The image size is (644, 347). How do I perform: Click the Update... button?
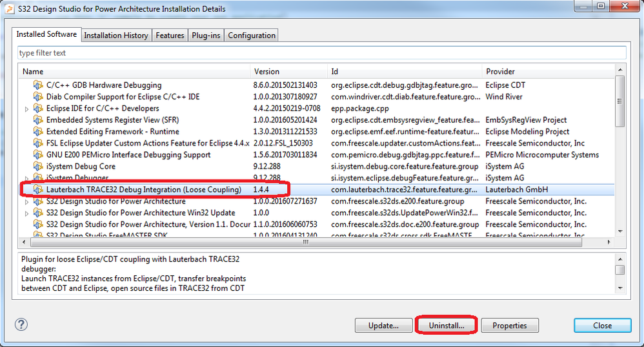(x=383, y=325)
